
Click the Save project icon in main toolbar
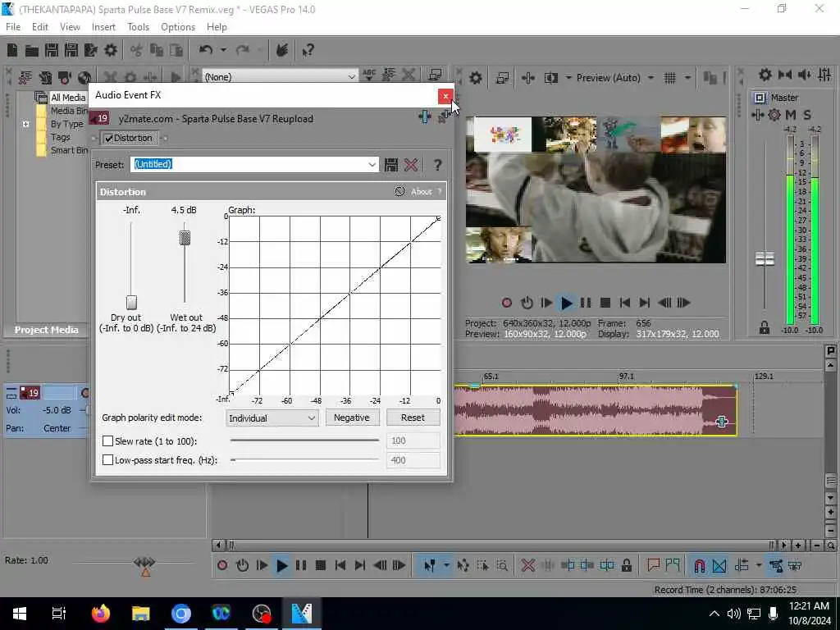pos(52,50)
